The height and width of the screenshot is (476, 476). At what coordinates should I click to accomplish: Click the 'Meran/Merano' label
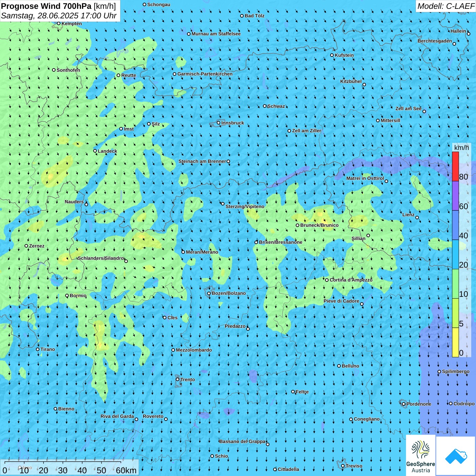[x=202, y=252]
